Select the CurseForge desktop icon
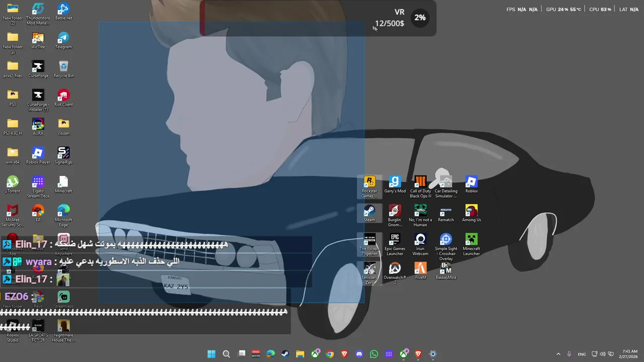The width and height of the screenshot is (644, 362). point(38,69)
